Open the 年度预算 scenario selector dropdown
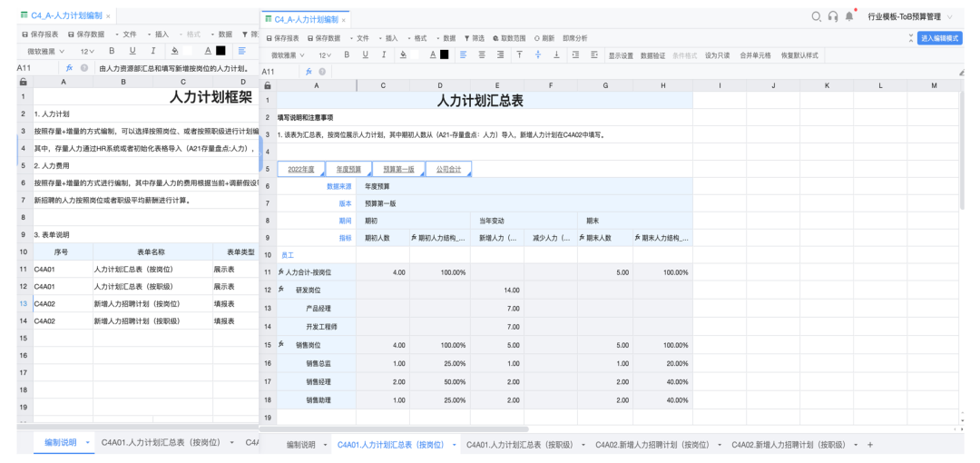This screenshot has height=463, width=980. point(348,169)
